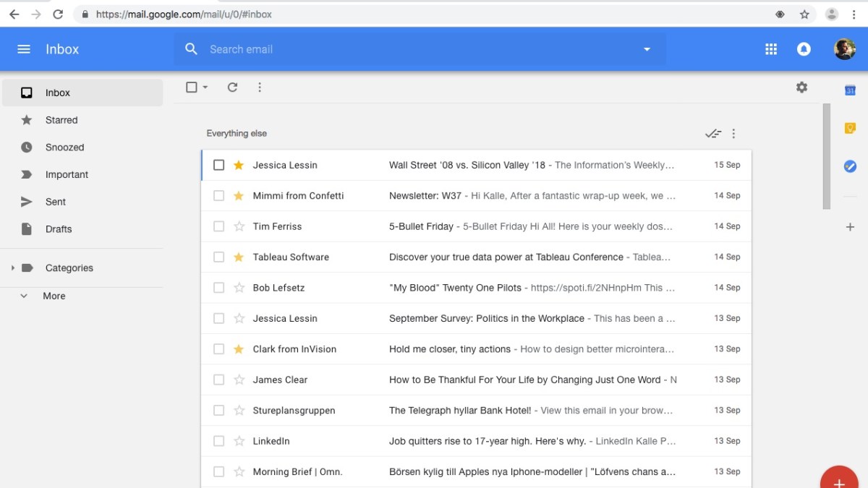Refresh the inbox

232,87
